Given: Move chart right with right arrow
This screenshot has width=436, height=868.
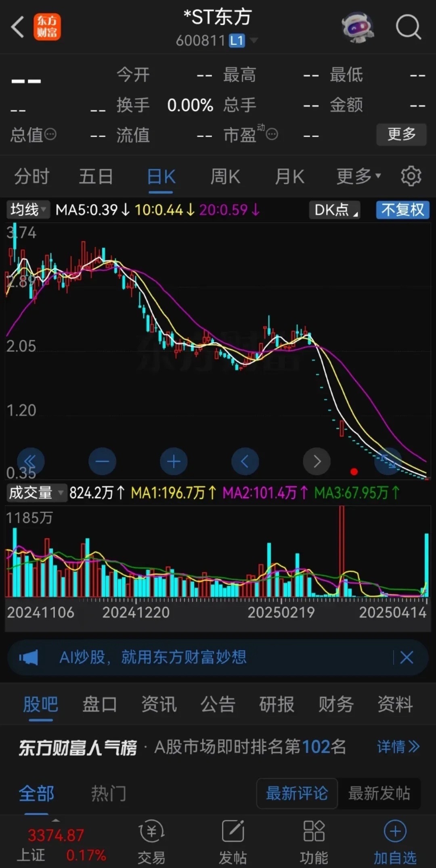Looking at the screenshot, I should 317,461.
